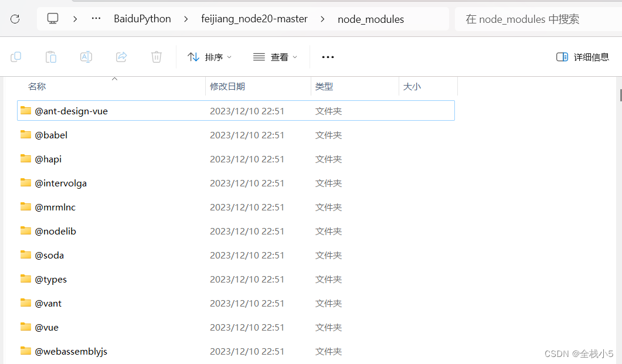The image size is (622, 364).
Task: Click the Copy toolbar icon
Action: tap(16, 57)
